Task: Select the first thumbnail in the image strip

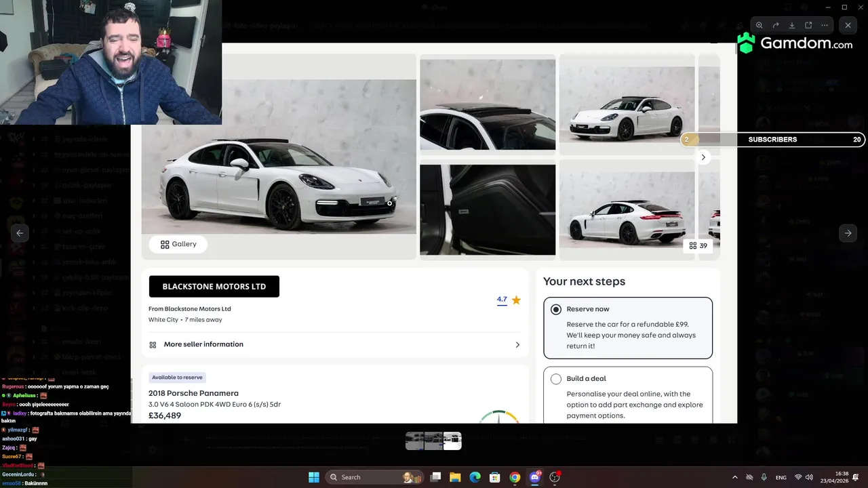Action: coord(414,441)
